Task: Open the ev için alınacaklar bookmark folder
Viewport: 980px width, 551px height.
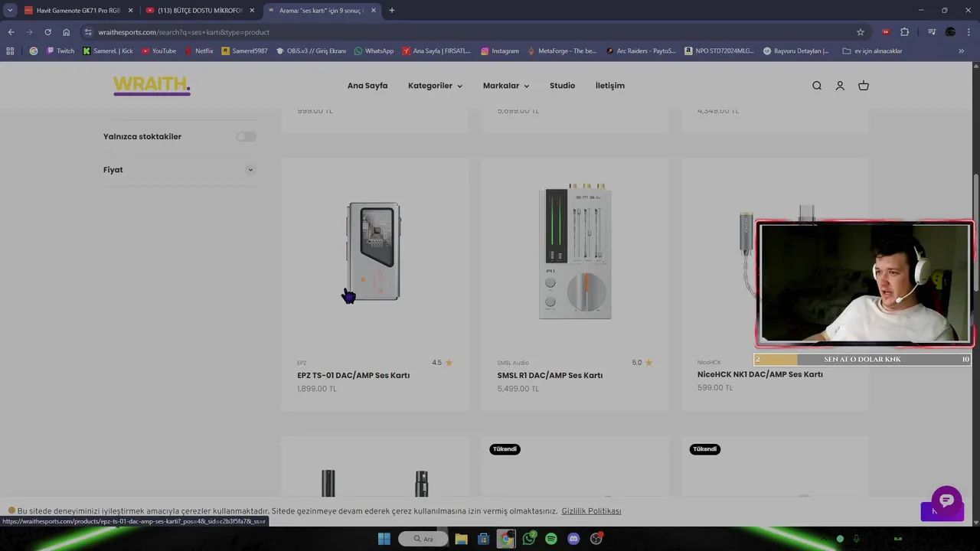Action: (x=872, y=51)
